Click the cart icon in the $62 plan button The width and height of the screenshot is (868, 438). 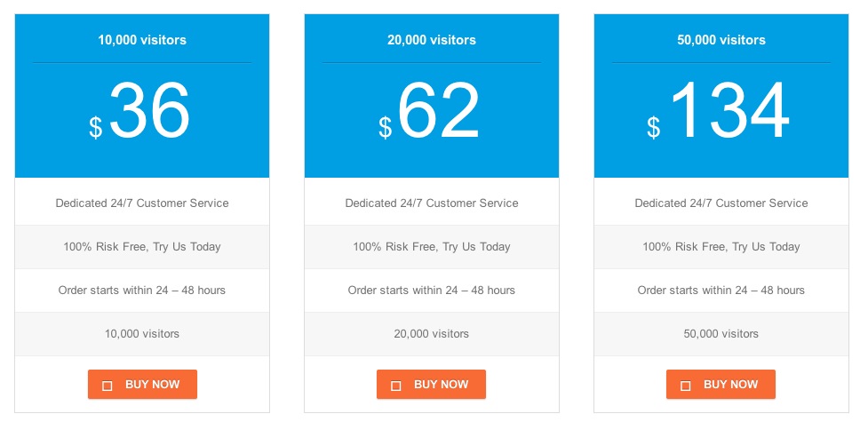click(396, 386)
